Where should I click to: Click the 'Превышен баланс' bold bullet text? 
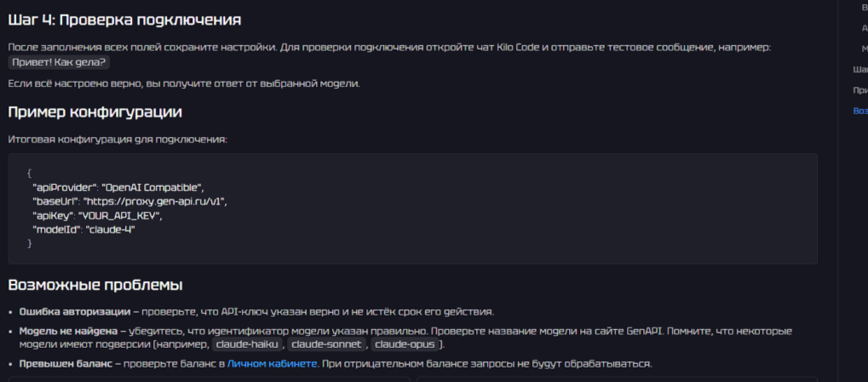point(65,363)
